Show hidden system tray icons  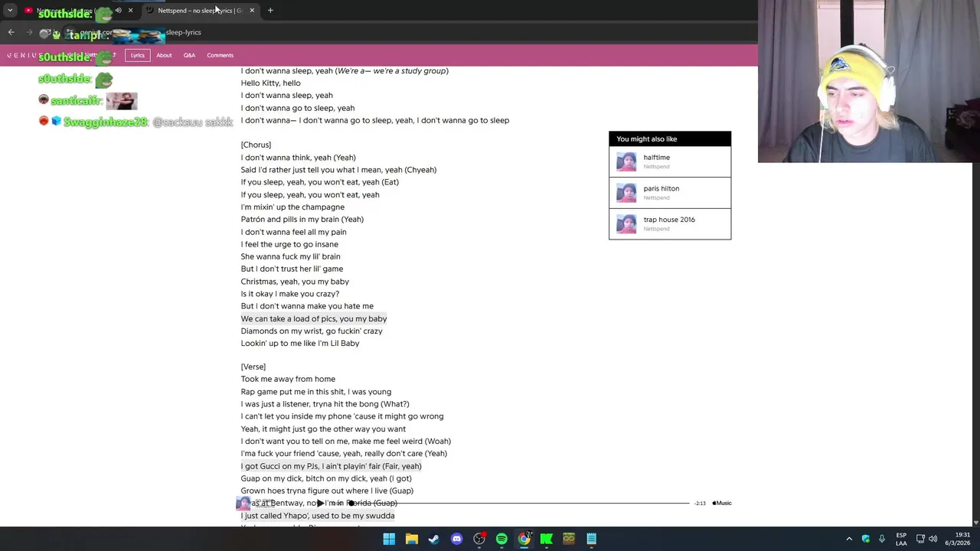tap(849, 539)
